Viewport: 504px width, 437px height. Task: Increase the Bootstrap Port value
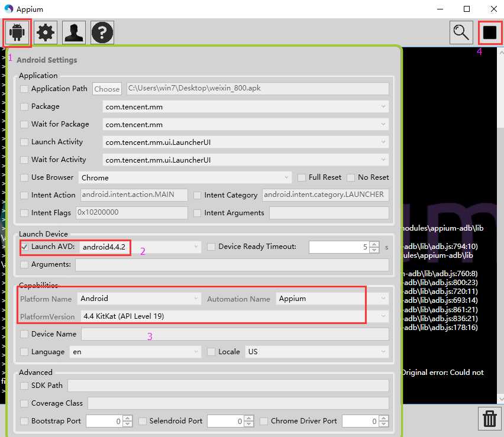coord(128,418)
